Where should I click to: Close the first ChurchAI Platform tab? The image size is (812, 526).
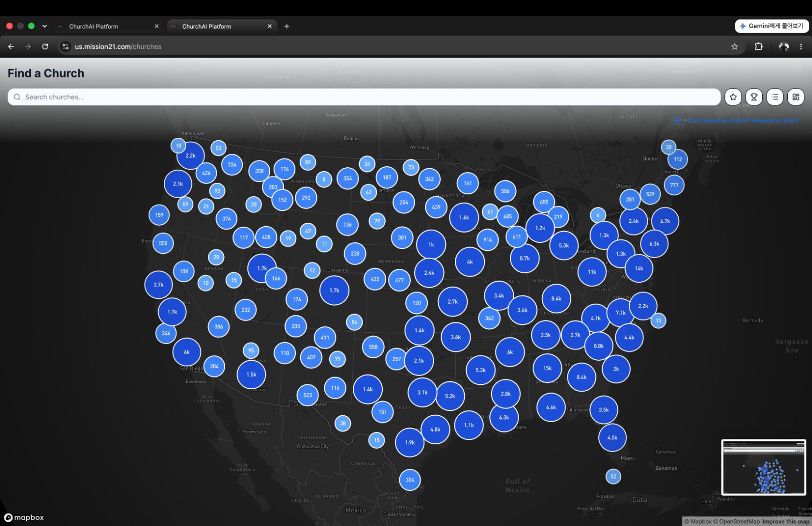pos(157,26)
